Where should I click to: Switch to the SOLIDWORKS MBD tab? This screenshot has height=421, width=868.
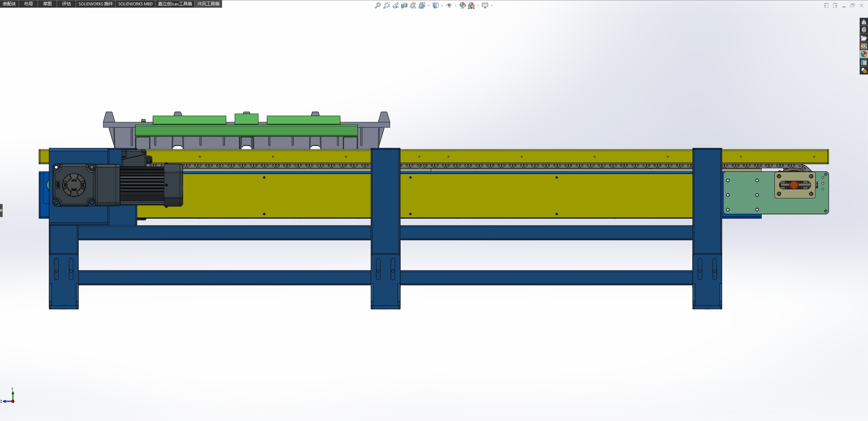point(135,4)
